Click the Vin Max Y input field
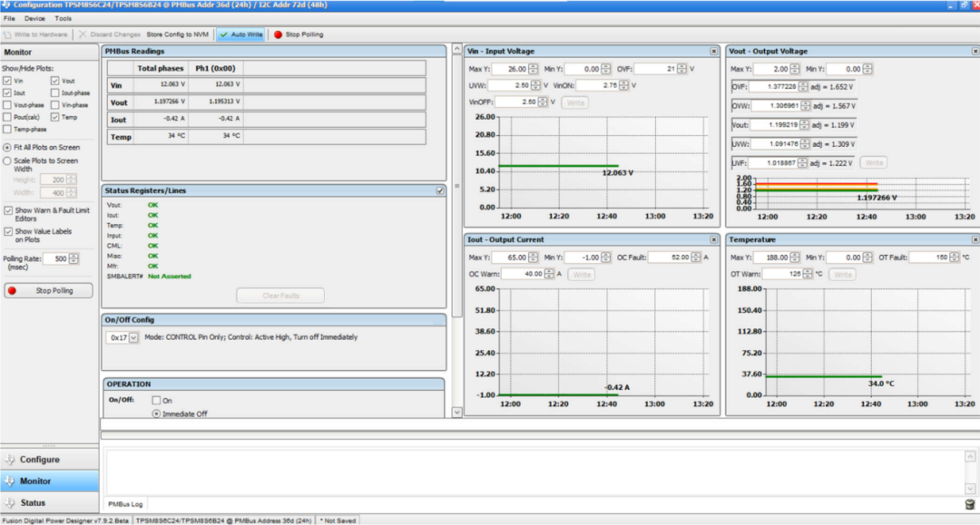The width and height of the screenshot is (980, 525). click(508, 69)
